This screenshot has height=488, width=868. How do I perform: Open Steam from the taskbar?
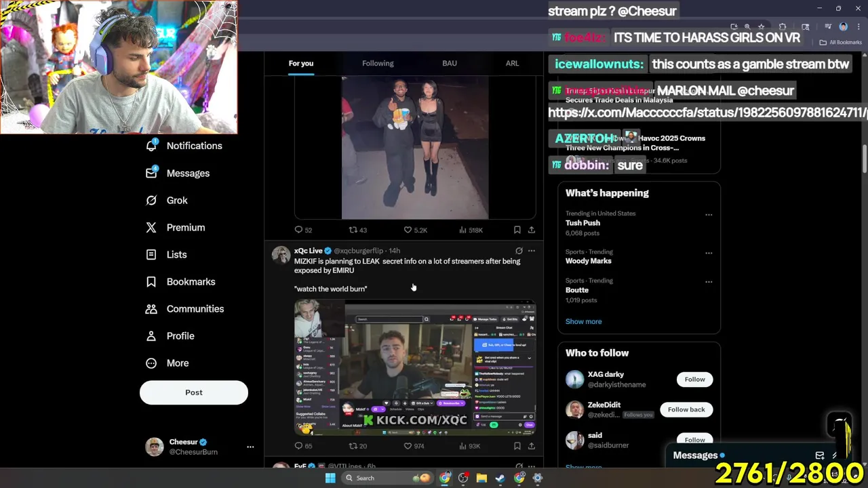[500, 478]
